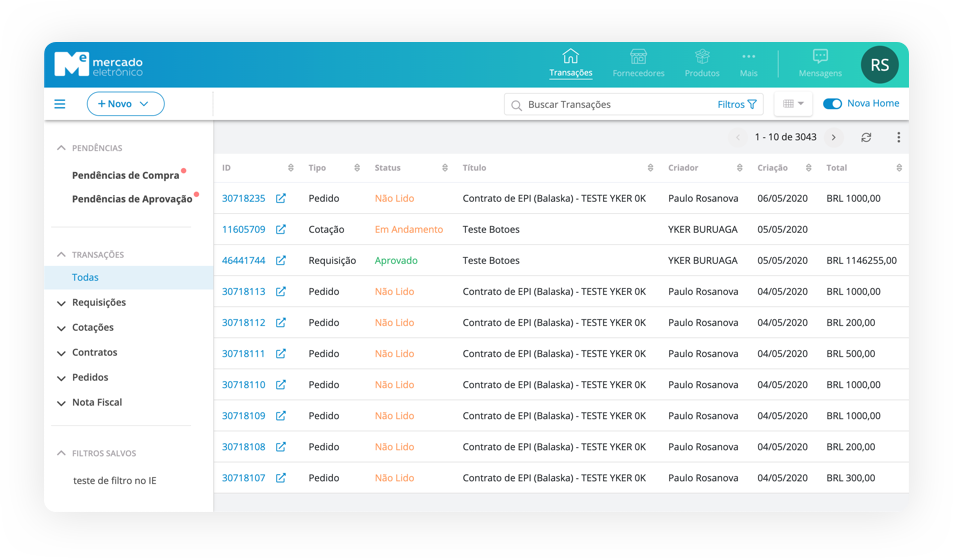This screenshot has width=953, height=558.
Task: Sort by the Criador column
Action: pyautogui.click(x=740, y=168)
